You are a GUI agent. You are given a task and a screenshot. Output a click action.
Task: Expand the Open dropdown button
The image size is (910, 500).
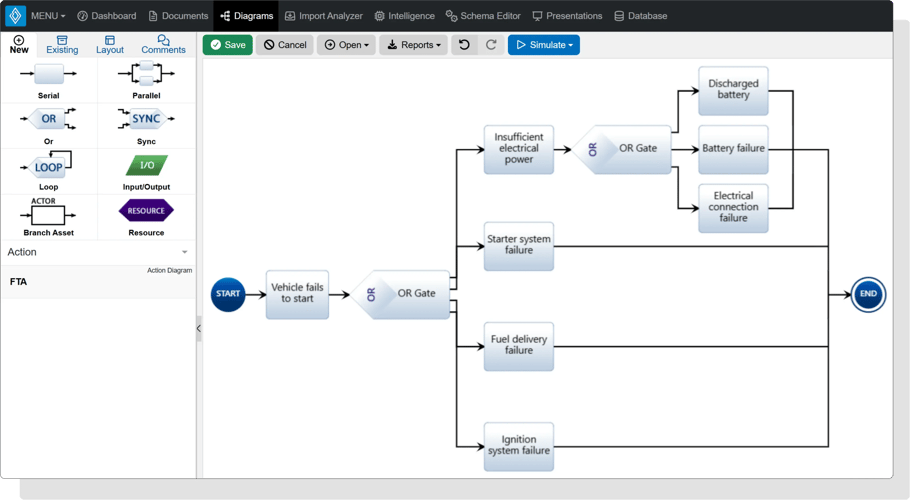[x=346, y=45]
